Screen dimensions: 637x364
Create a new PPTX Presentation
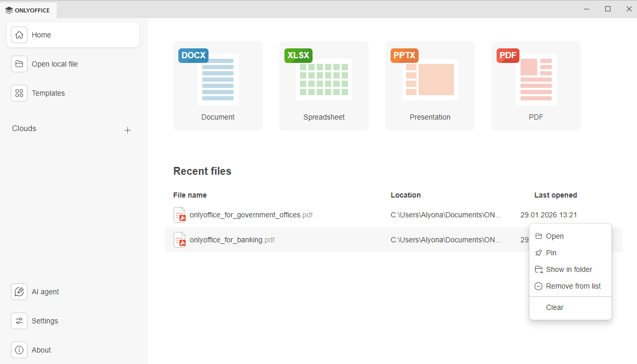[x=430, y=86]
